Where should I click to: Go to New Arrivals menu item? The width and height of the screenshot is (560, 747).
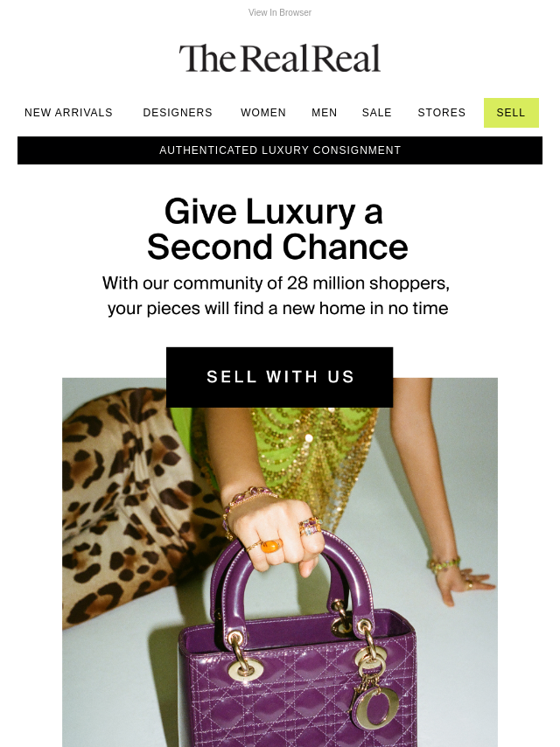[x=68, y=113]
